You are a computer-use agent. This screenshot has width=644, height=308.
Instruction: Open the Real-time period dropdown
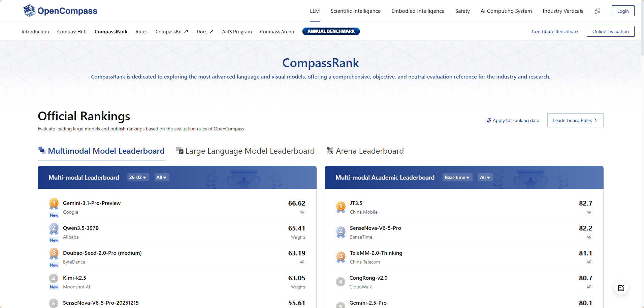click(x=457, y=177)
